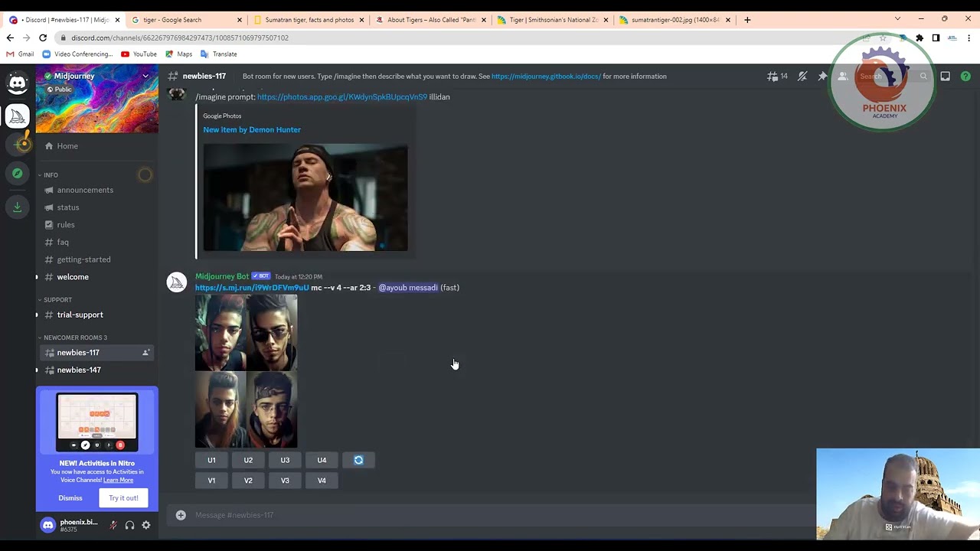Open New item by Demon Hunter link
This screenshot has height=551, width=980.
252,130
